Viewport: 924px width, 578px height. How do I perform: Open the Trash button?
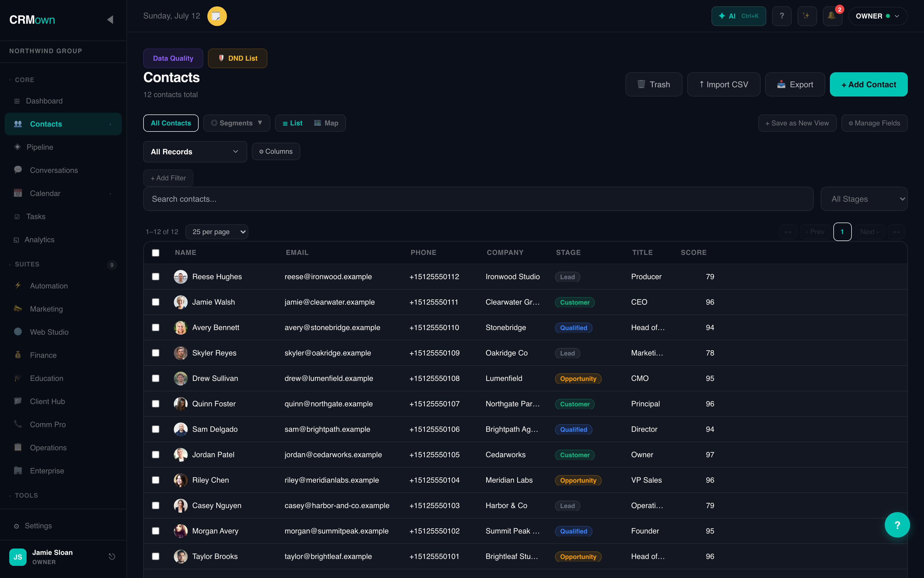[654, 84]
